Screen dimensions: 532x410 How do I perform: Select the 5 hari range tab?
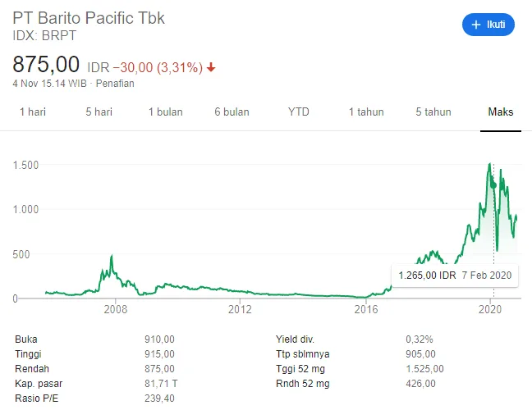pyautogui.click(x=99, y=112)
